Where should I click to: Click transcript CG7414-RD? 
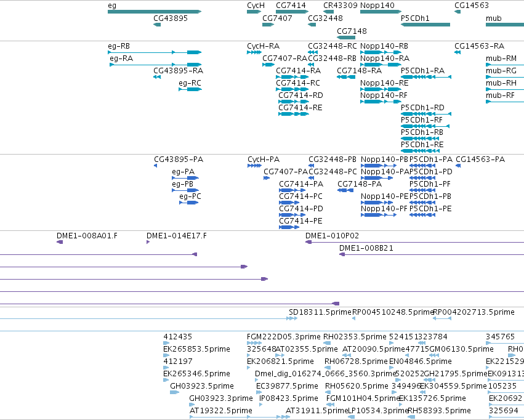click(294, 102)
